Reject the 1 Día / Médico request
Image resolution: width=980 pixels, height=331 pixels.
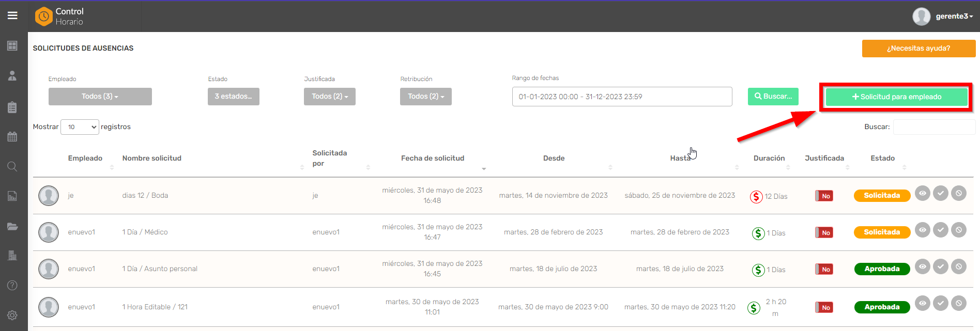pos(959,230)
